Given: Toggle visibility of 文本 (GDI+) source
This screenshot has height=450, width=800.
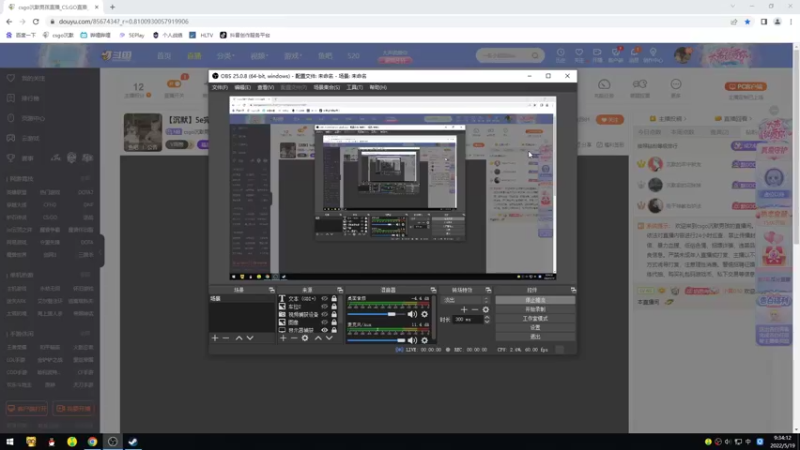Looking at the screenshot, I should click(x=324, y=298).
